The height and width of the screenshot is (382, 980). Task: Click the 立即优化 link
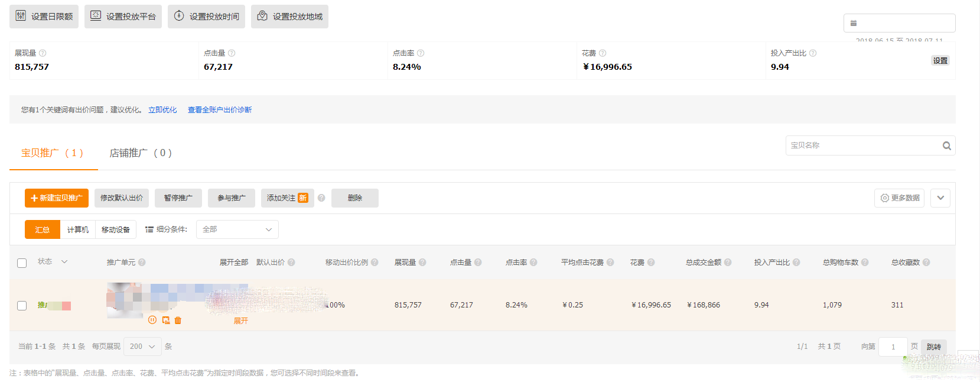[x=162, y=110]
